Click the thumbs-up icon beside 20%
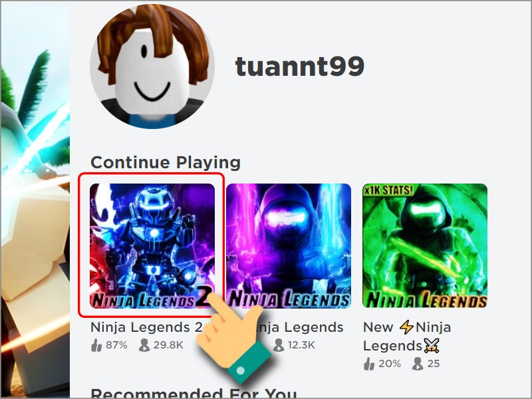Screen dimensions: 532x399 (x=369, y=364)
